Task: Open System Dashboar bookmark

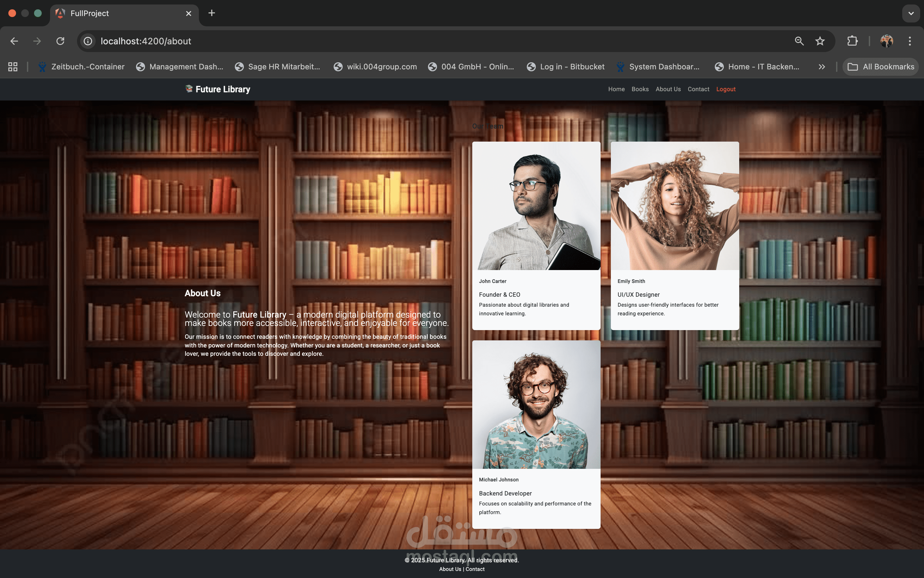Action: pyautogui.click(x=658, y=66)
